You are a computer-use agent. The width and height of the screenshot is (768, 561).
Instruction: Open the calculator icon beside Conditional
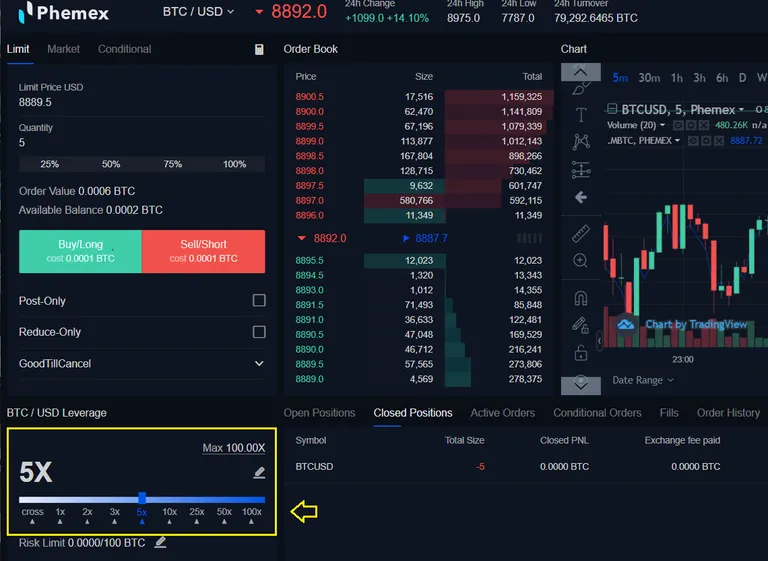point(259,49)
